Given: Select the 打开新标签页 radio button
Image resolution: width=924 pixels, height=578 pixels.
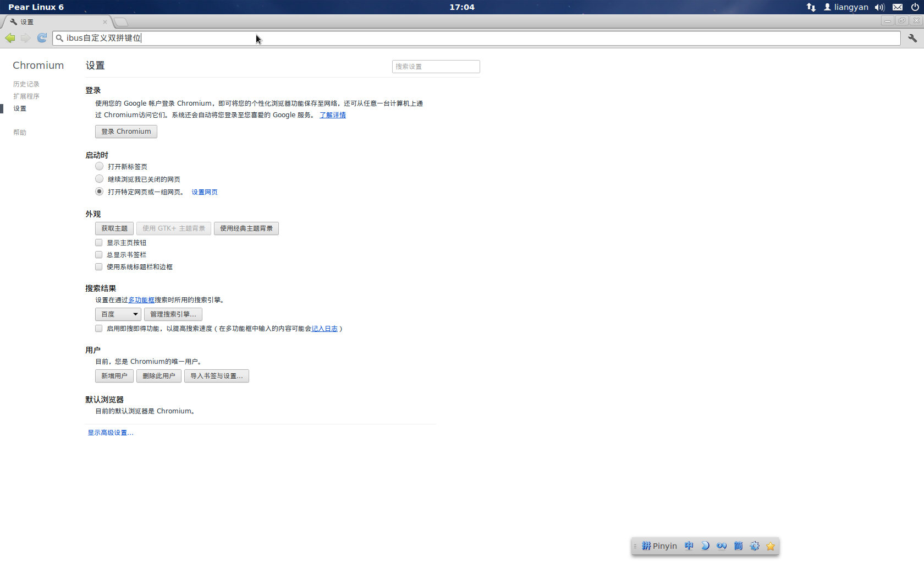Looking at the screenshot, I should [99, 166].
